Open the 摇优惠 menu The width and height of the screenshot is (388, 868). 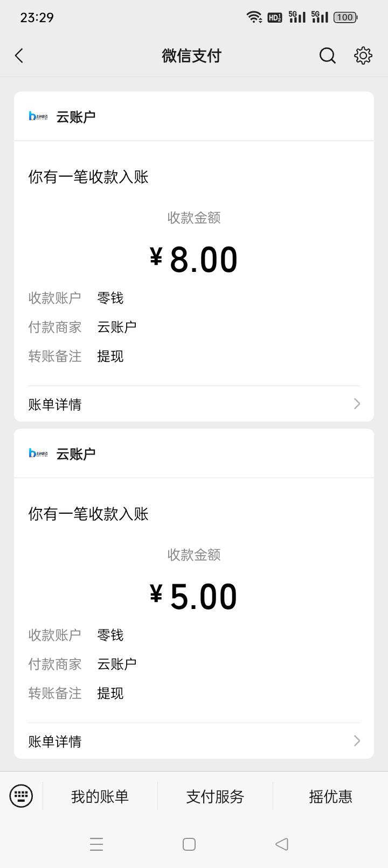tap(330, 796)
